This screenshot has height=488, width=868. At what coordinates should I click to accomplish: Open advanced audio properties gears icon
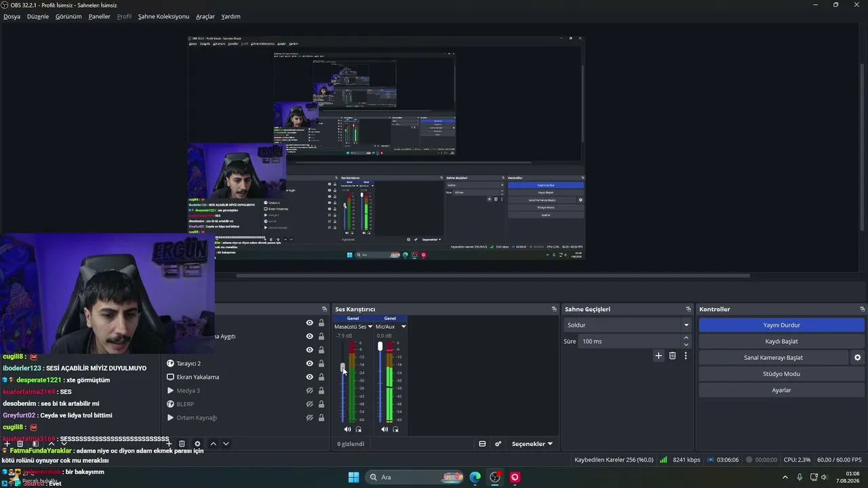498,444
